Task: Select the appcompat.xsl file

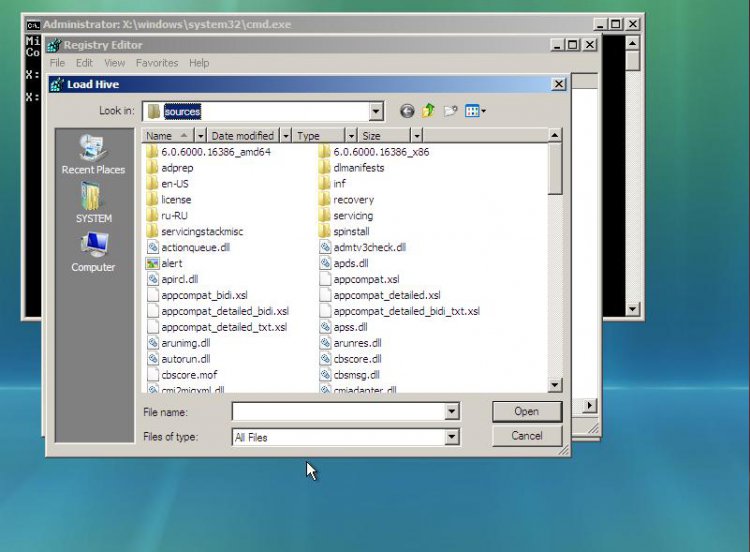Action: coord(359,279)
